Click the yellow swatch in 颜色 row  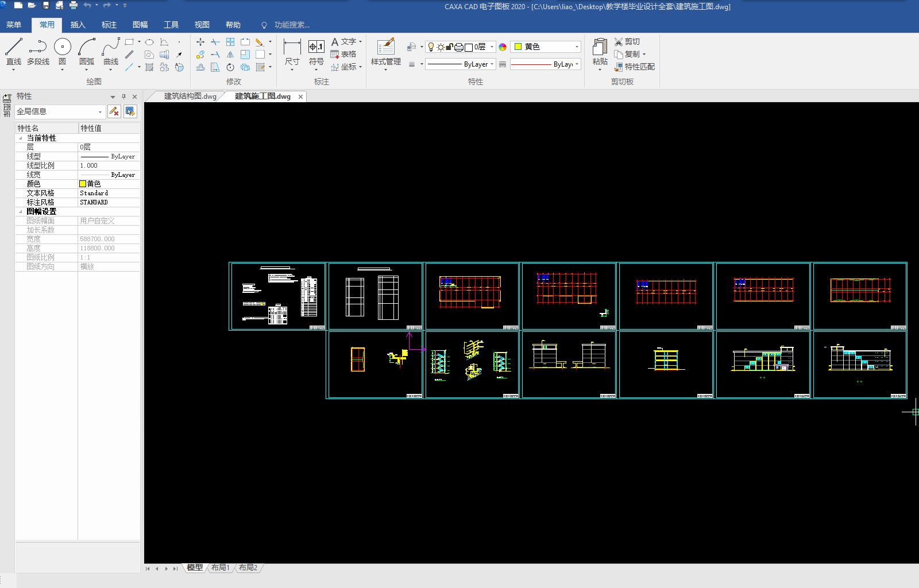[x=83, y=184]
